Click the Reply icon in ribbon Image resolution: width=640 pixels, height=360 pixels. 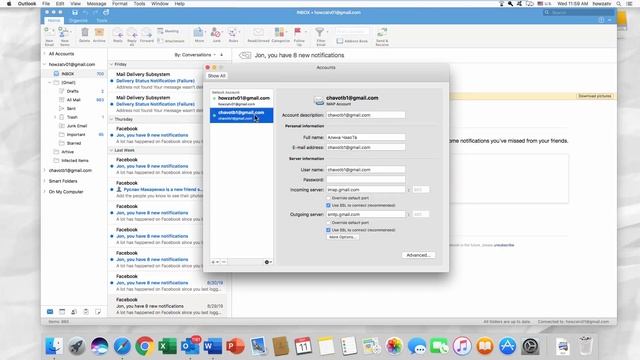click(118, 33)
